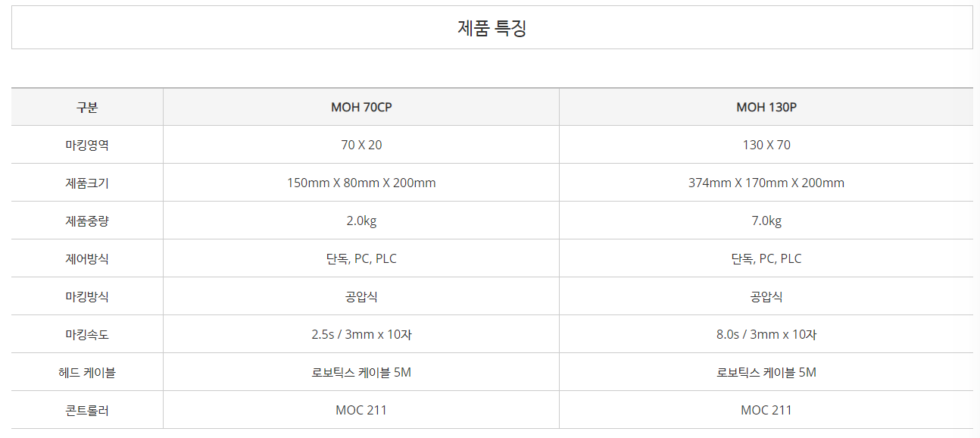Click the 374mm X 170mm X 200mm size cell

766,183
